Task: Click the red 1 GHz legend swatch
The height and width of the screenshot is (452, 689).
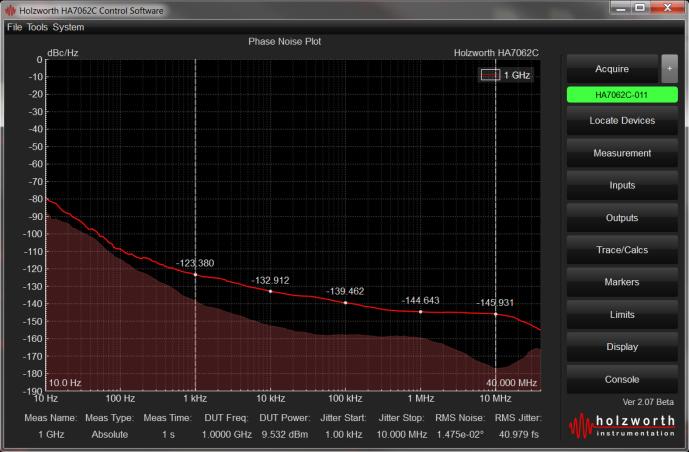Action: 490,75
